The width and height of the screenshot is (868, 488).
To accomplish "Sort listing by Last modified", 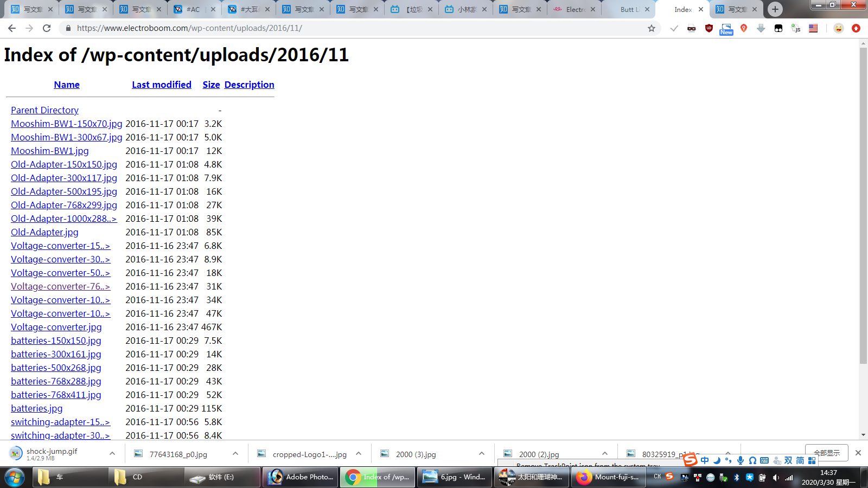I will click(162, 85).
